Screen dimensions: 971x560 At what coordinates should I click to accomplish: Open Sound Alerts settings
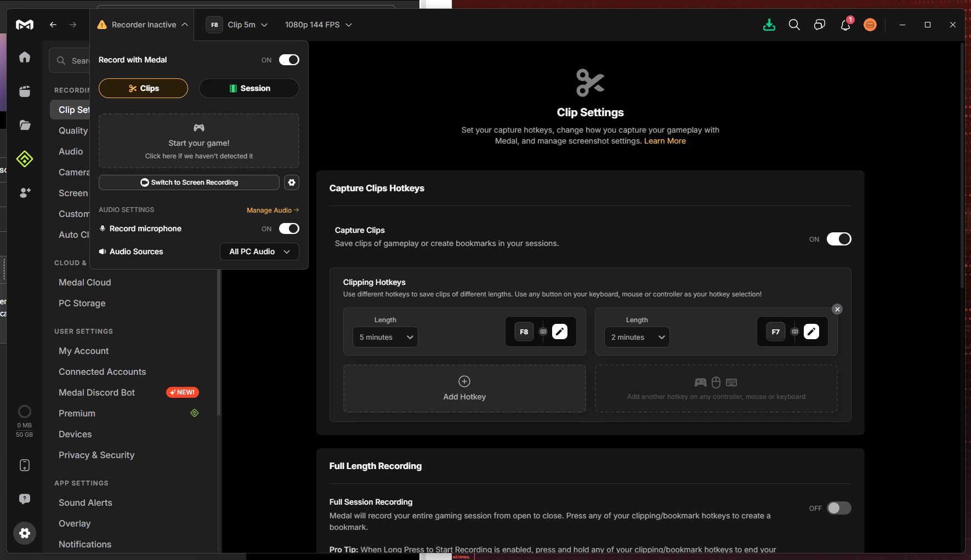(86, 502)
